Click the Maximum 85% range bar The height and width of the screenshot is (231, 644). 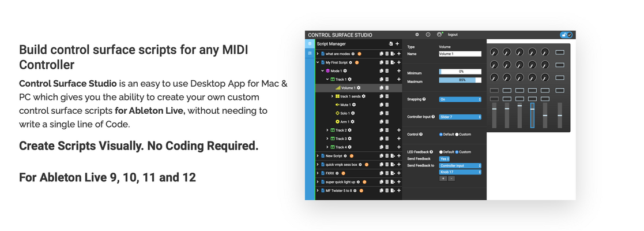click(460, 80)
